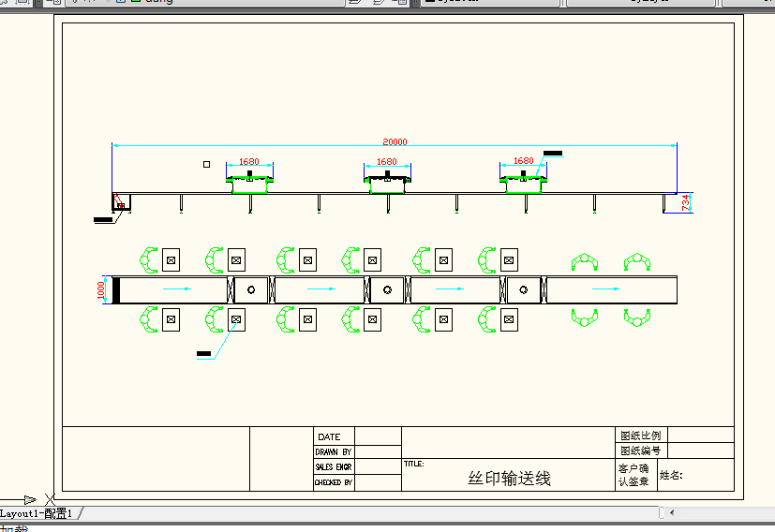This screenshot has width=775, height=532.
Task: Select the leftmost 1680 dimension text
Action: tap(249, 162)
